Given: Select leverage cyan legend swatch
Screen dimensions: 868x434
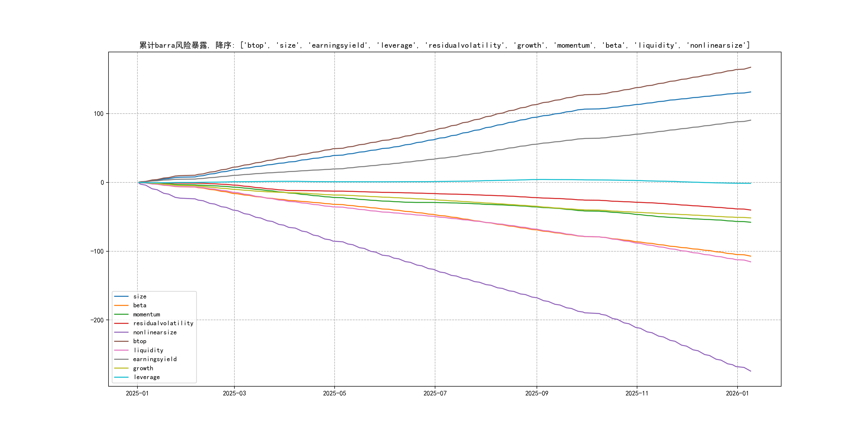Looking at the screenshot, I should click(121, 377).
